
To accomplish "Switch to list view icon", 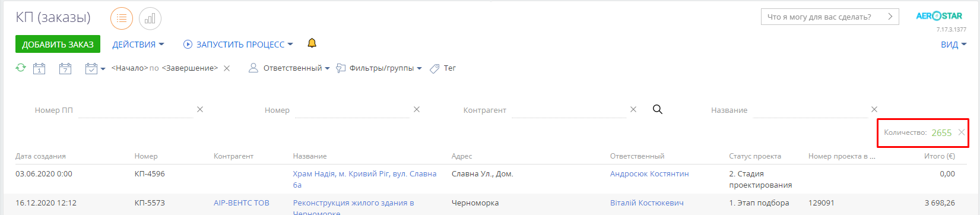I will pos(122,18).
